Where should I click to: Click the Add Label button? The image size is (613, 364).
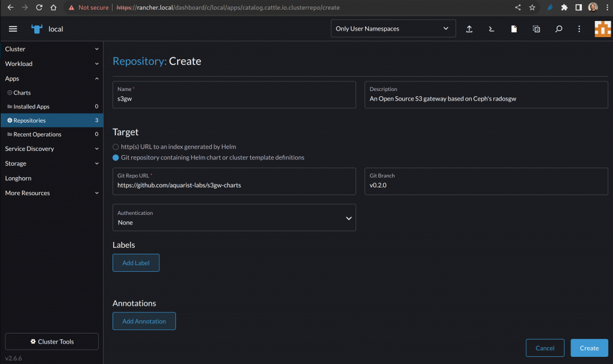136,263
